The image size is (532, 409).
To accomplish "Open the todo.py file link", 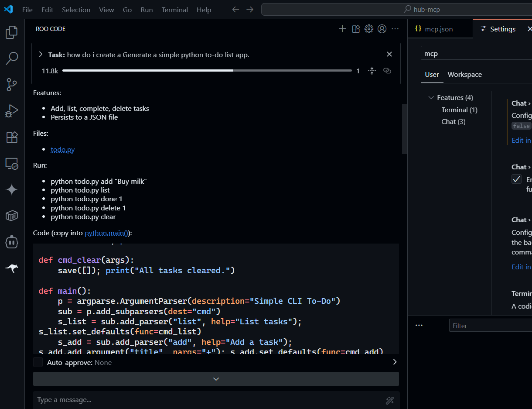I will [62, 150].
